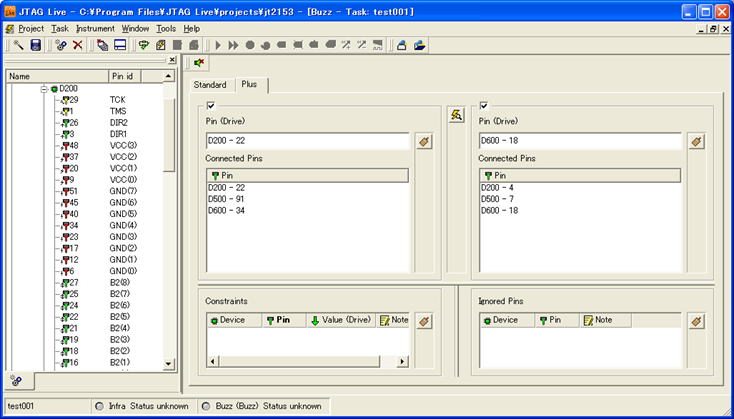Uncheck the checkbox above D200 - 22
Image resolution: width=734 pixels, height=419 pixels.
(211, 105)
